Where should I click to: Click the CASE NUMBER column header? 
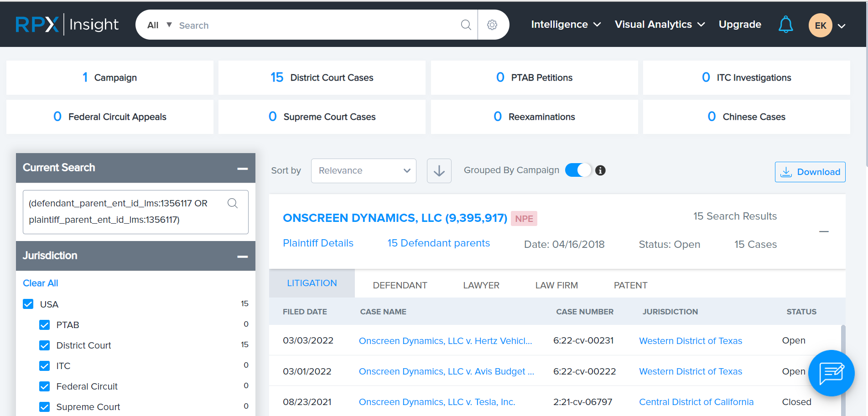coord(585,312)
